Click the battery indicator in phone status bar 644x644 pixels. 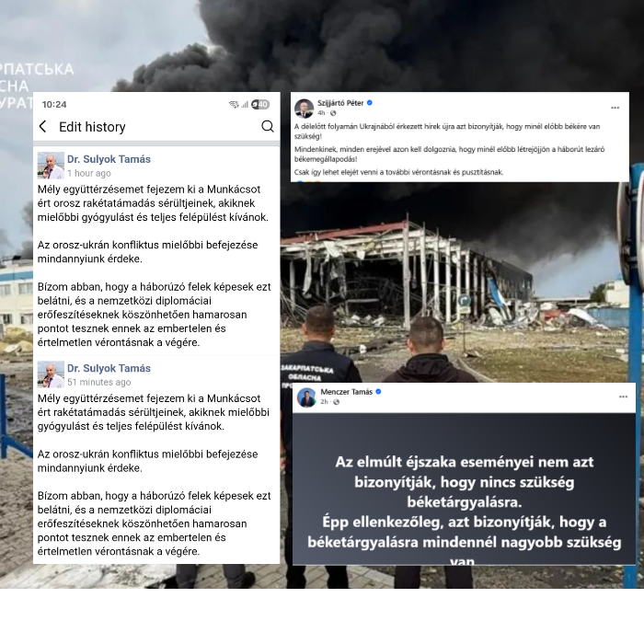260,105
